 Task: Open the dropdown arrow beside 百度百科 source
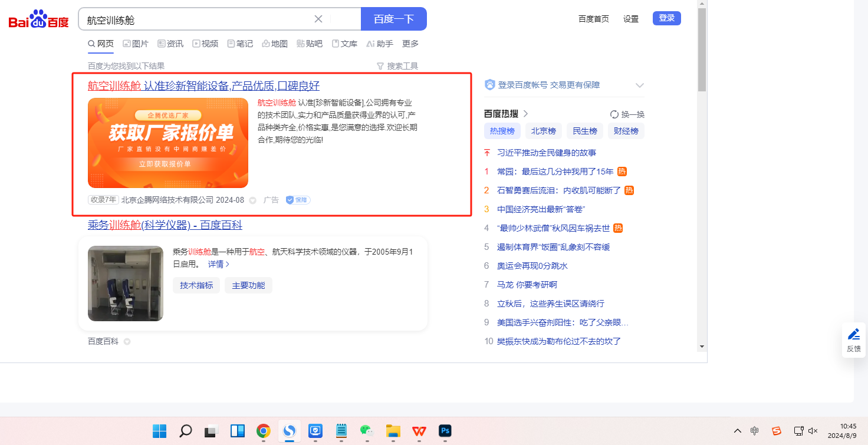pyautogui.click(x=127, y=341)
